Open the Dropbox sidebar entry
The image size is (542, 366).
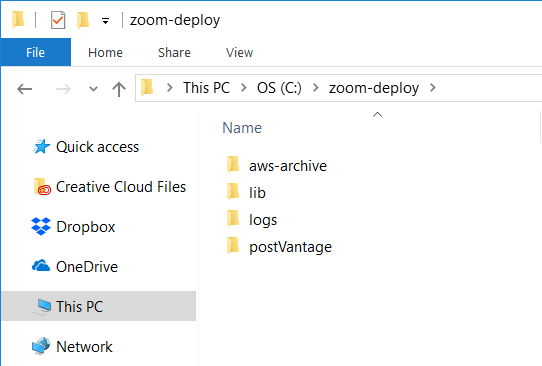pyautogui.click(x=73, y=227)
